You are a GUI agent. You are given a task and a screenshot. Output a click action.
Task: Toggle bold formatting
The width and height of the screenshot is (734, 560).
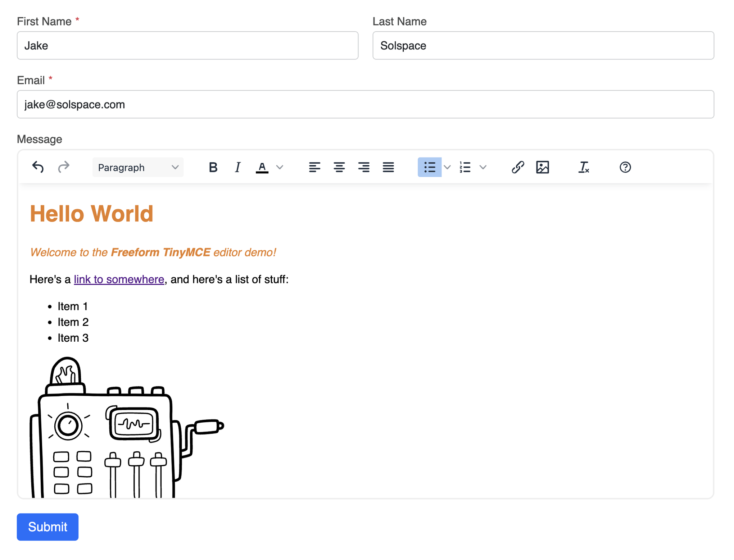pos(213,167)
